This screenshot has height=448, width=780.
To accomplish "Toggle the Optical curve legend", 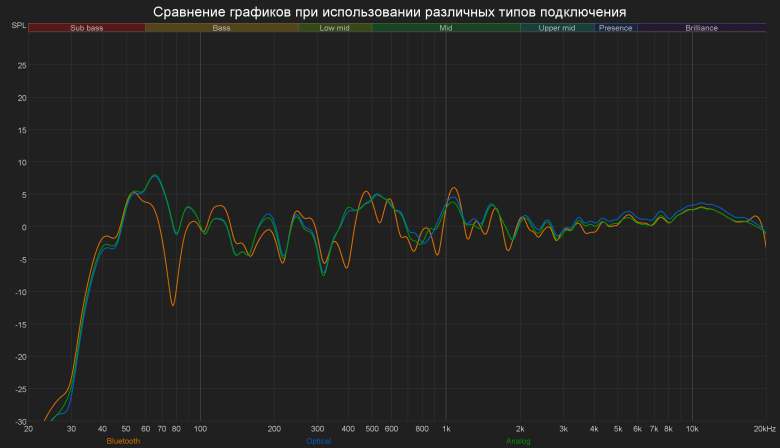I will coord(318,441).
